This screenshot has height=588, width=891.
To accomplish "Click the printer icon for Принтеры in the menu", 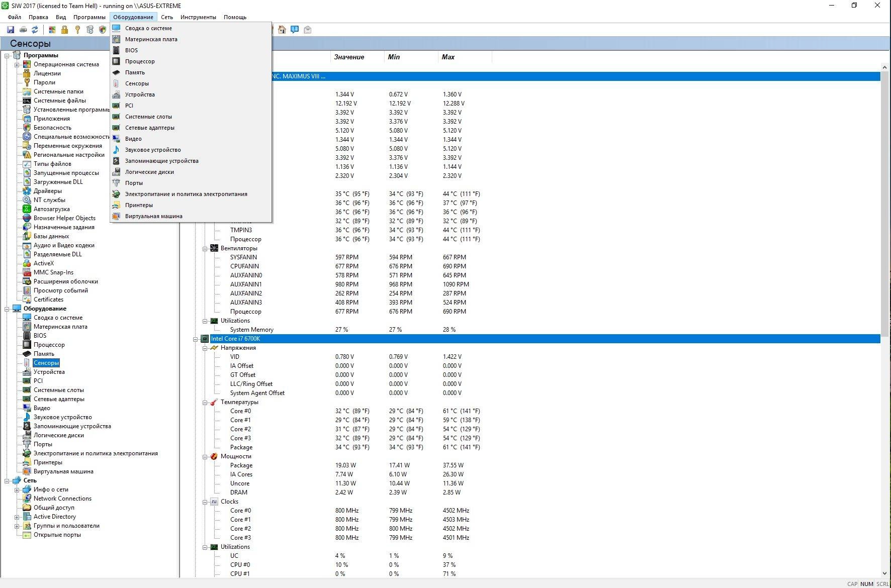I will (x=116, y=205).
